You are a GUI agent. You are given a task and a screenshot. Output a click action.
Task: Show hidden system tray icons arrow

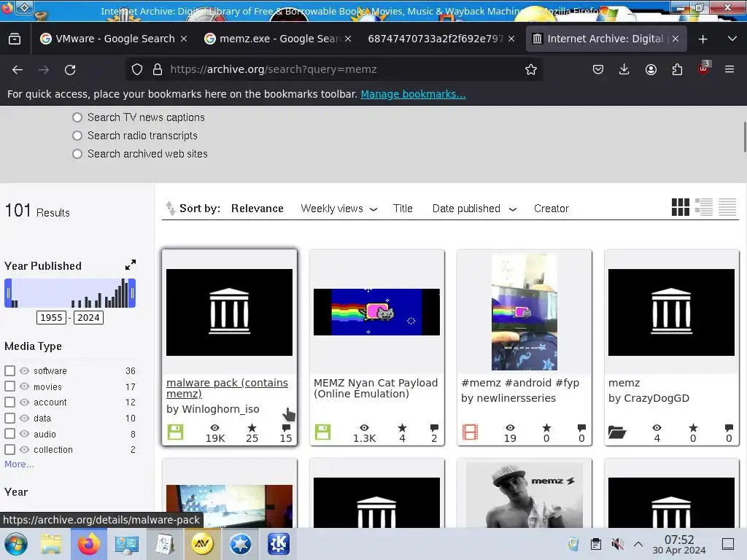(638, 544)
